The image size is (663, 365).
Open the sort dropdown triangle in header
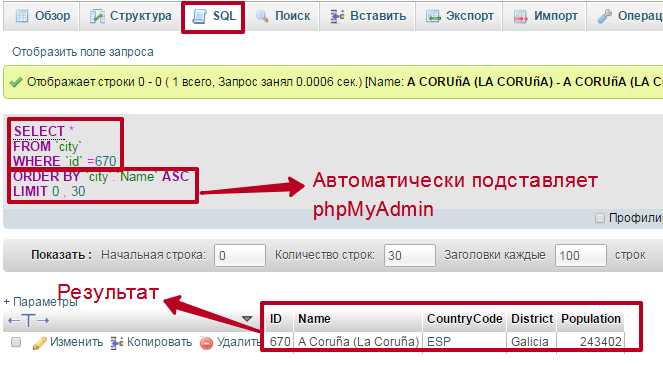click(x=247, y=318)
